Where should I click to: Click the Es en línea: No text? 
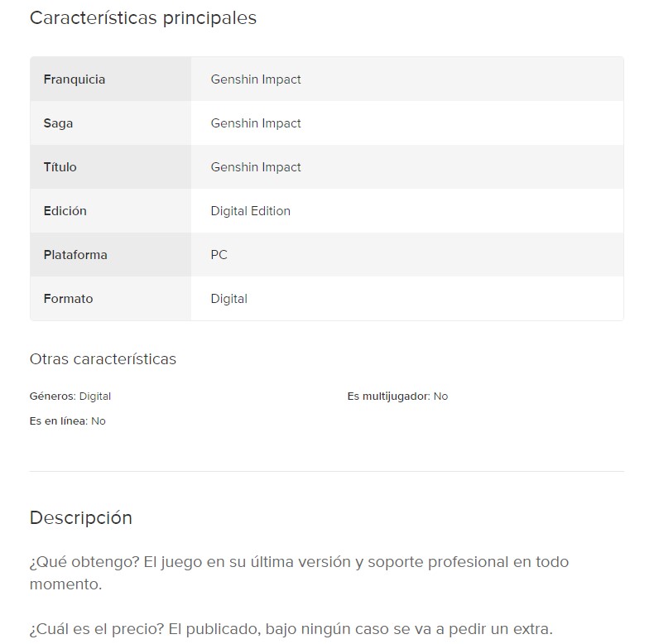click(x=68, y=421)
